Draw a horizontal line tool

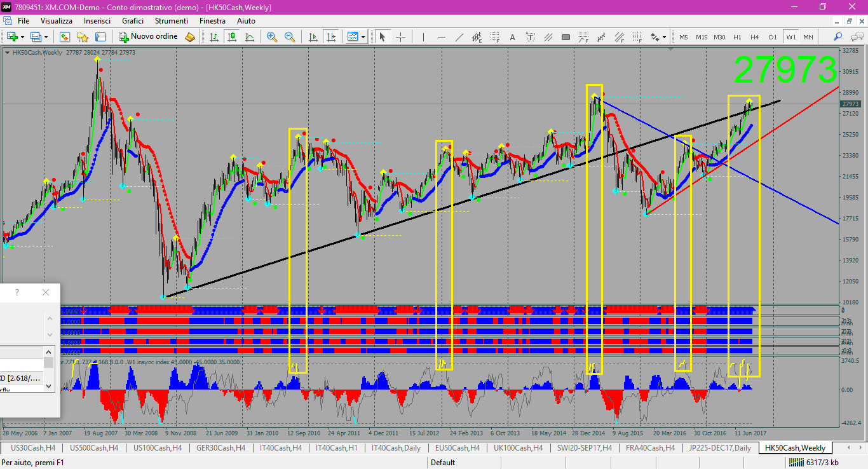(x=441, y=37)
